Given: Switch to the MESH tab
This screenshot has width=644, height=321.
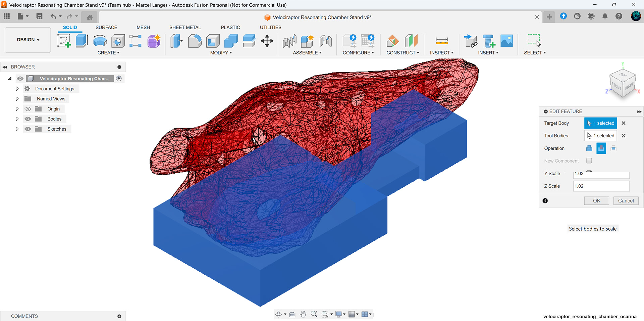Looking at the screenshot, I should pos(143,27).
